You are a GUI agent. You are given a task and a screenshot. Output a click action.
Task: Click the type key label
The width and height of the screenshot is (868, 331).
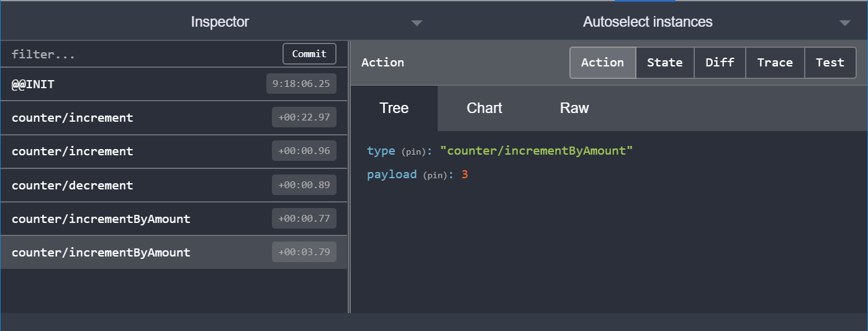pyautogui.click(x=381, y=151)
